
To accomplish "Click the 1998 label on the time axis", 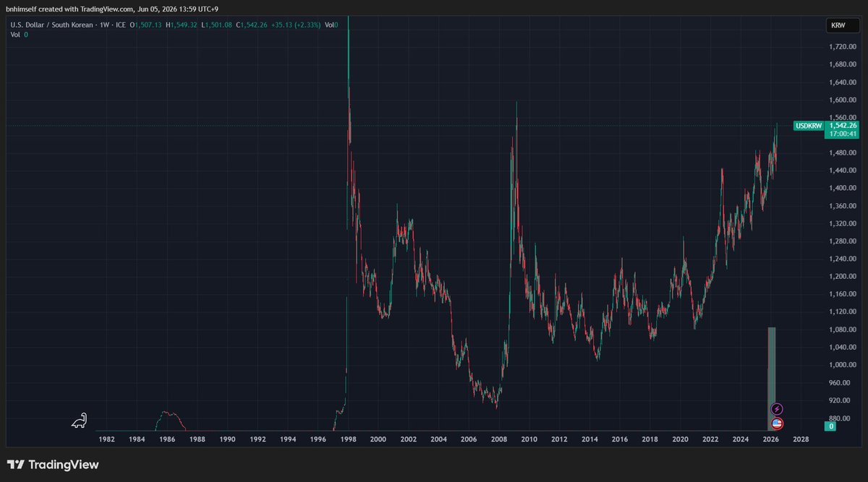I will (348, 439).
